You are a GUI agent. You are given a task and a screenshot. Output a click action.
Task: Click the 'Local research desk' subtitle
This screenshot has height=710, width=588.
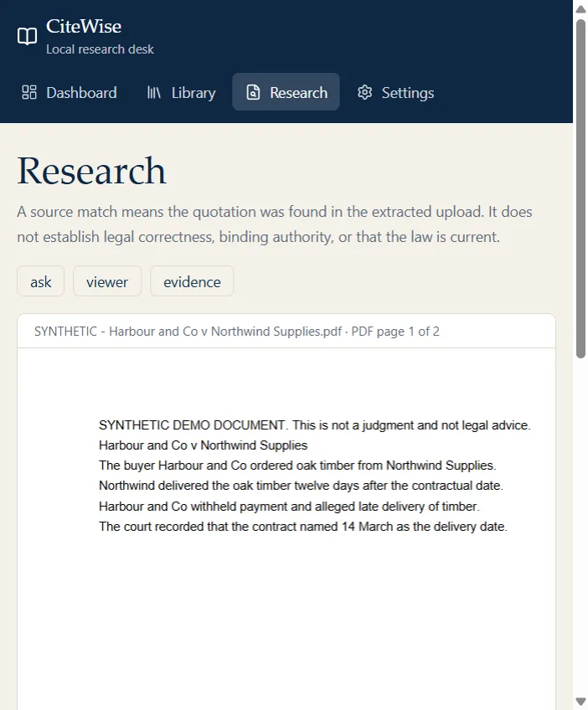100,49
